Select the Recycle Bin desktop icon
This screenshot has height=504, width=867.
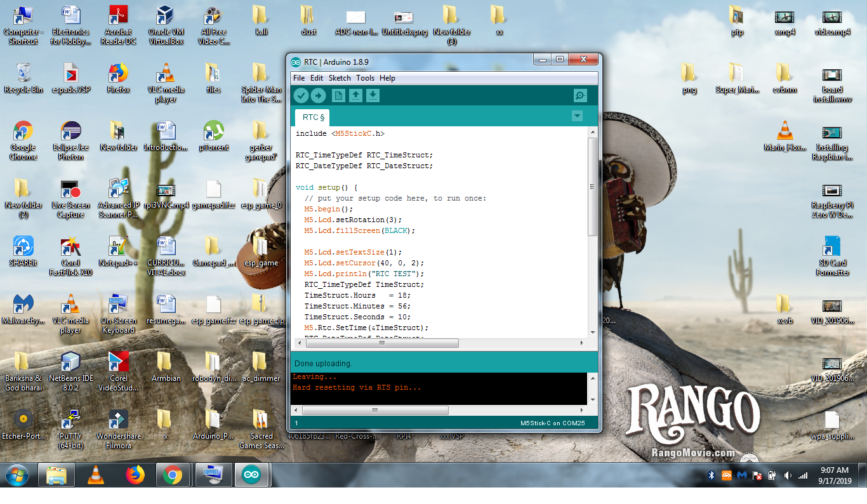[x=23, y=79]
